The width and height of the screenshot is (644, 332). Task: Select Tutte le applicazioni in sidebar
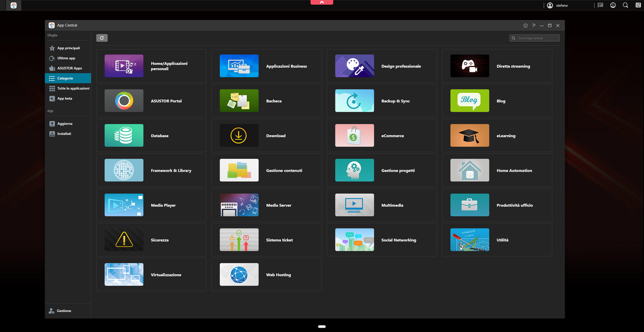pyautogui.click(x=68, y=88)
